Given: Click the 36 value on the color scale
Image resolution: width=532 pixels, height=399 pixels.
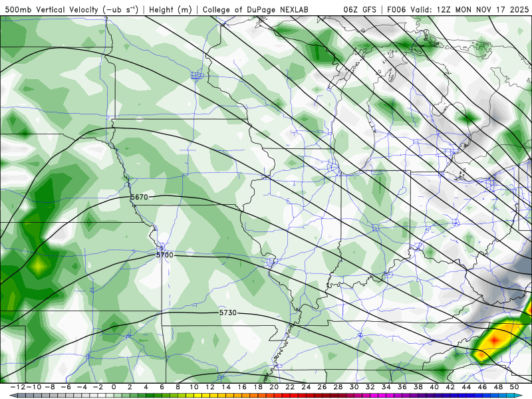Looking at the screenshot, I should [402, 387].
